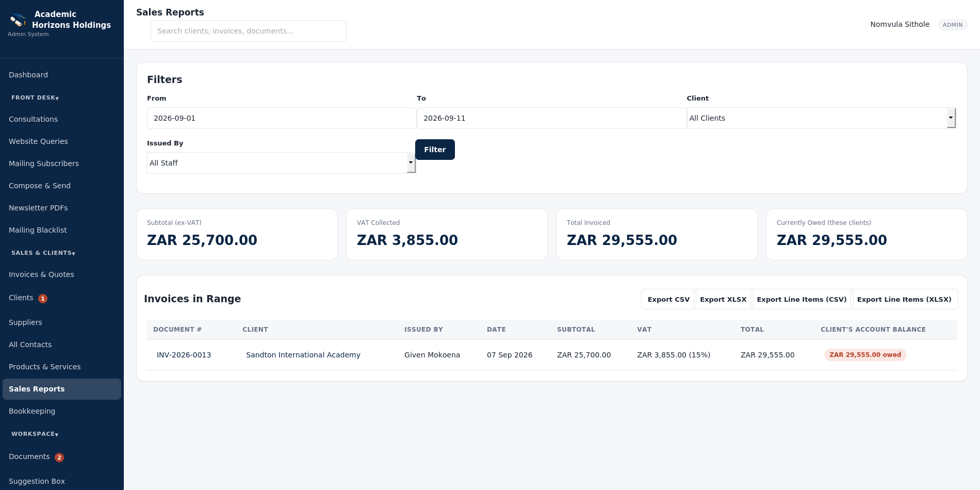The width and height of the screenshot is (980, 490).
Task: Collapse the SALES & CLIENTS section
Action: [43, 253]
